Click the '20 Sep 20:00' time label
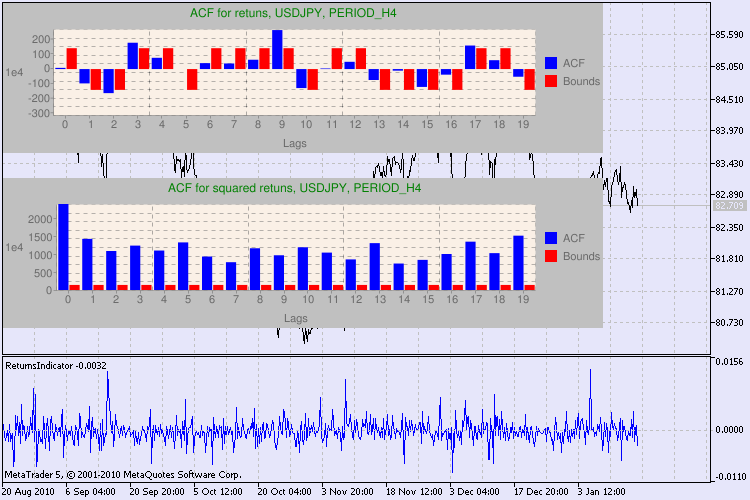 [x=157, y=492]
